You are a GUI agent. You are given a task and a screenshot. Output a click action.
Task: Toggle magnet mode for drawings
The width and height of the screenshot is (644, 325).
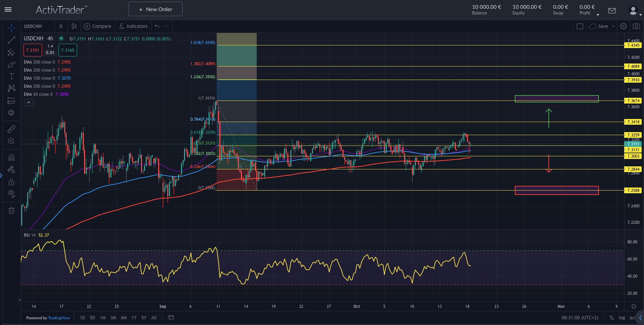11,157
